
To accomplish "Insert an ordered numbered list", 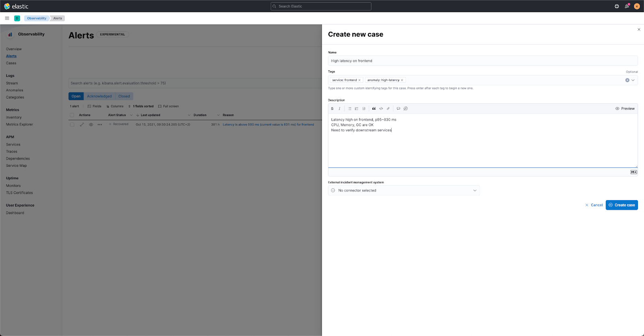I will 357,109.
